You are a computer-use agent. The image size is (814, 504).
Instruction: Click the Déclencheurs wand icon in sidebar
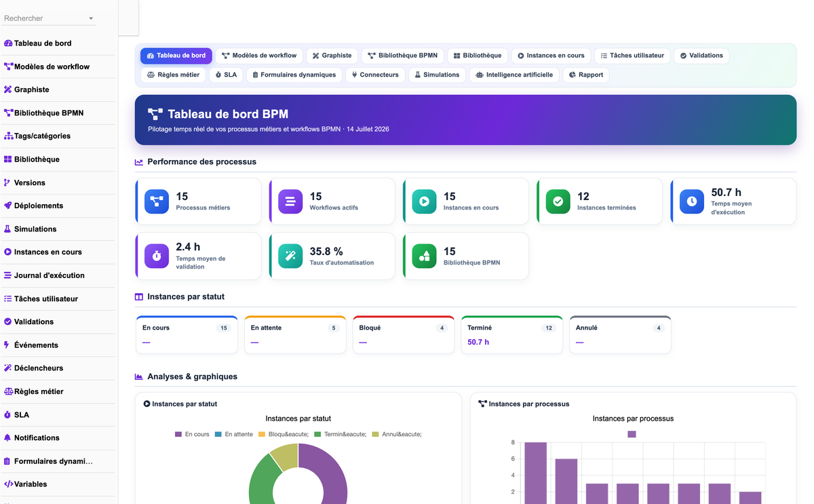pos(8,368)
